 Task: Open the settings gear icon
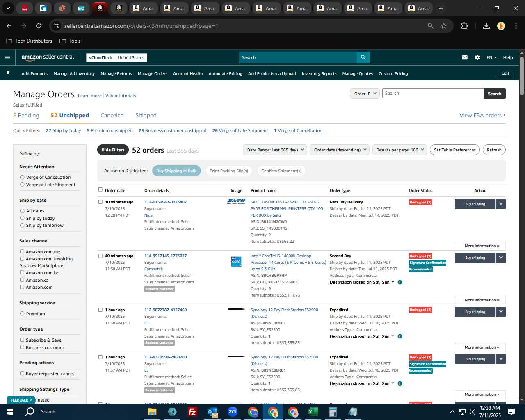tap(477, 57)
